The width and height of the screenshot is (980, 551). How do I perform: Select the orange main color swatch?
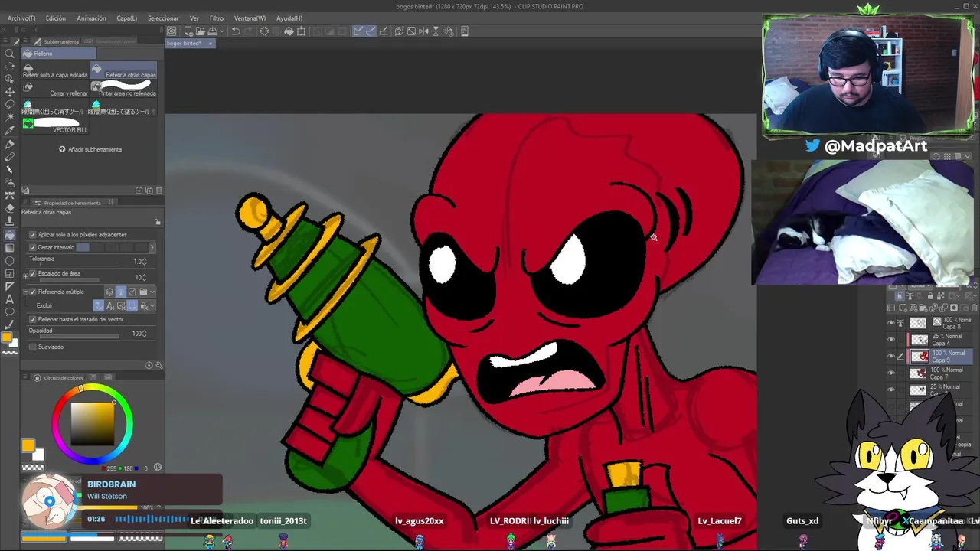pos(28,445)
